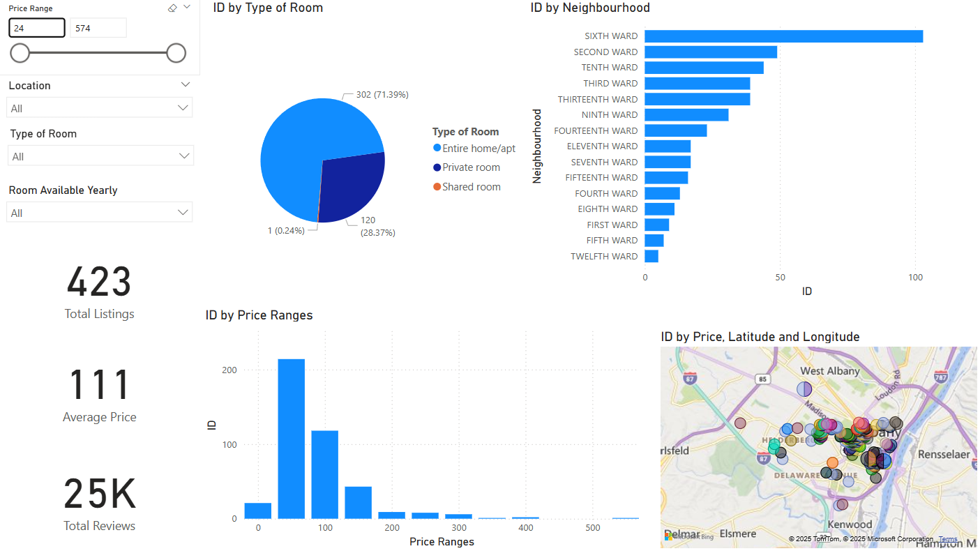Select the blue legend marker for Entire home/apt
Viewport: 980px width, 551px height.
click(x=437, y=148)
